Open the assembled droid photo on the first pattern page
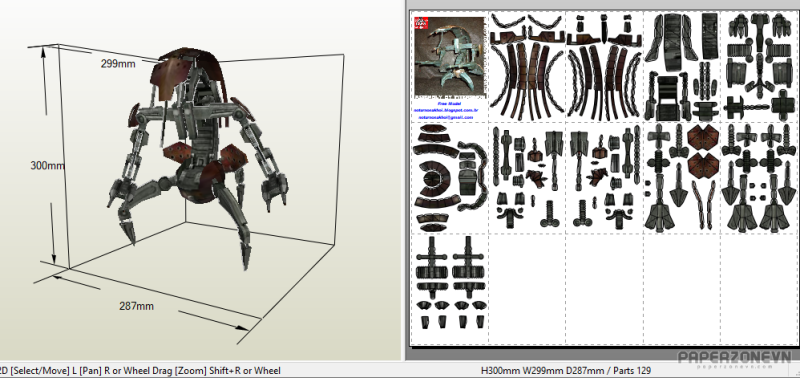The width and height of the screenshot is (800, 378). tap(449, 57)
